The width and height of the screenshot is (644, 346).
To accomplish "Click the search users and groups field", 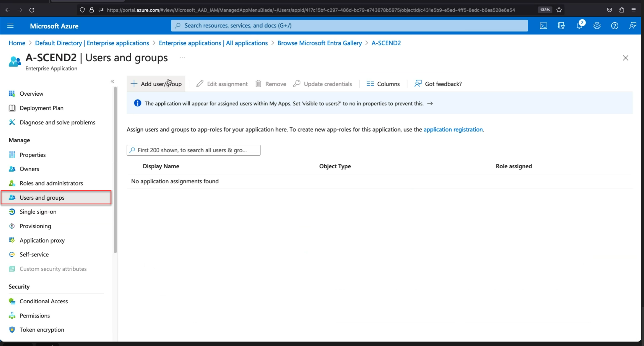I will (x=193, y=150).
